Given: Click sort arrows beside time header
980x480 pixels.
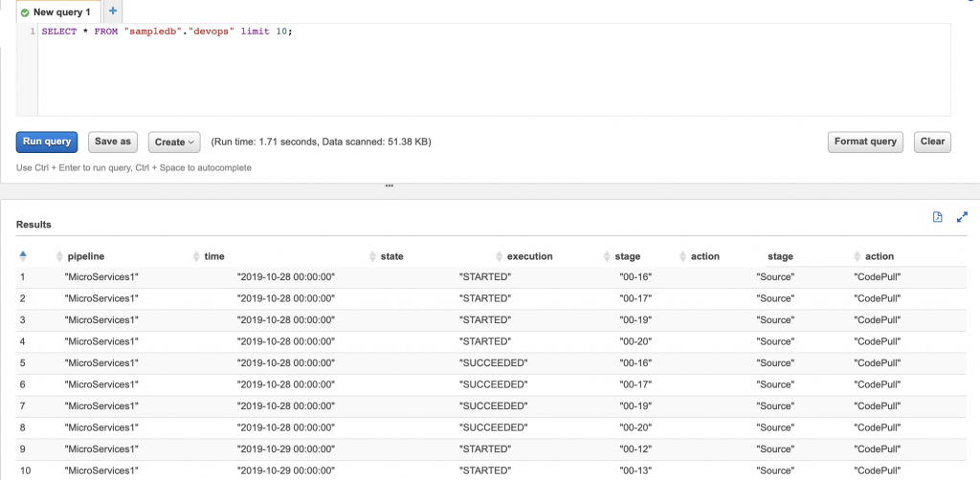Looking at the screenshot, I should click(195, 256).
